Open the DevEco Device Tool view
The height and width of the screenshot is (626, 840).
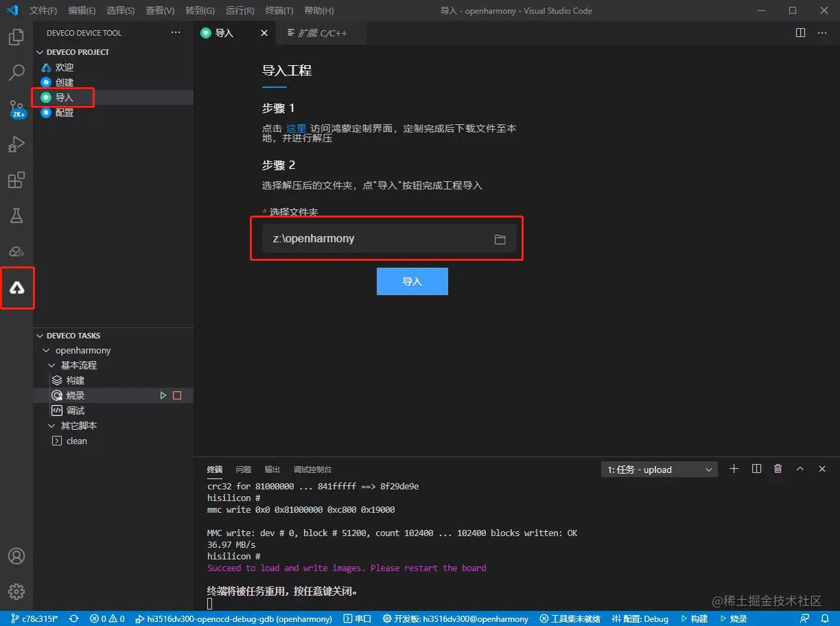[x=17, y=288]
